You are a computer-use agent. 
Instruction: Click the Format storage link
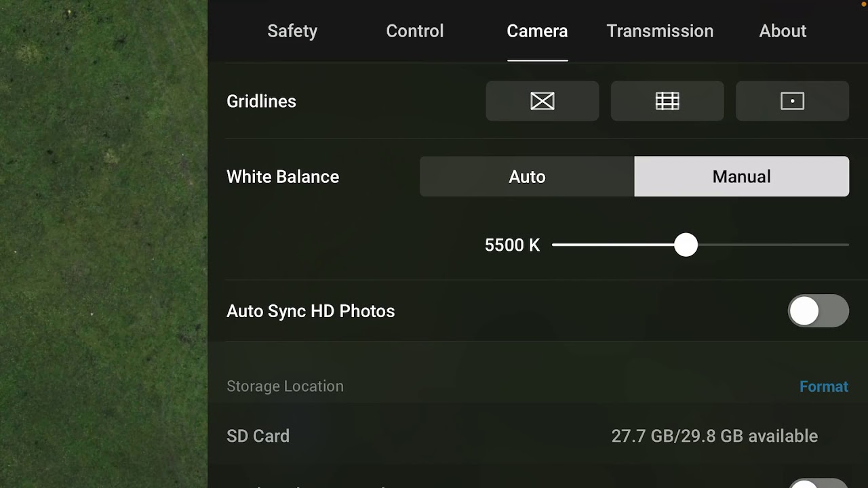[x=824, y=386]
